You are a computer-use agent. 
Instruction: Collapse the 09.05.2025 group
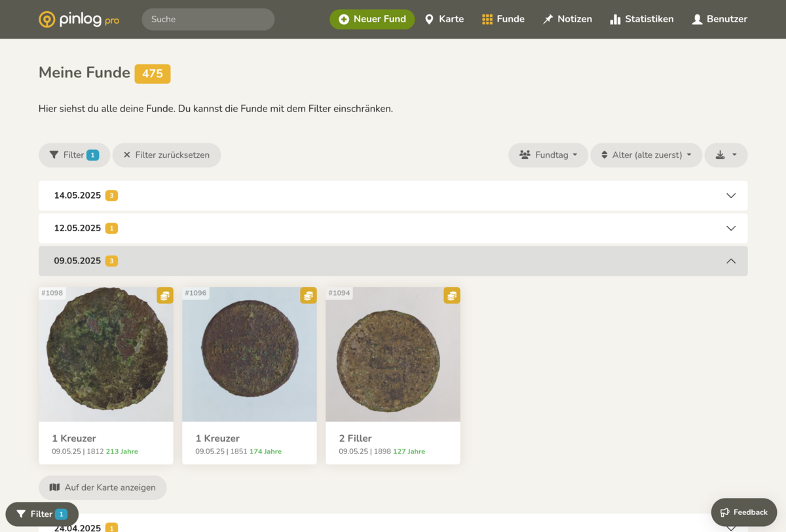pyautogui.click(x=393, y=261)
